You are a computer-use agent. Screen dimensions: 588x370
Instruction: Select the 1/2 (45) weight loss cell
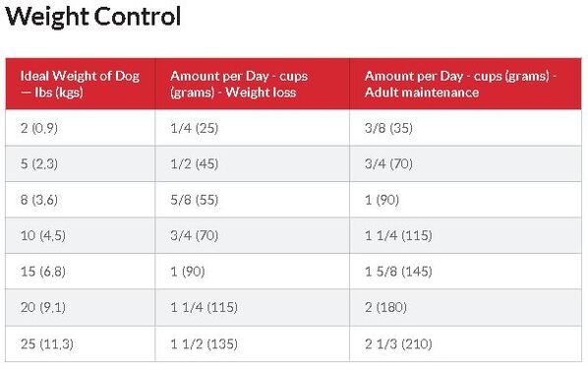pos(253,163)
